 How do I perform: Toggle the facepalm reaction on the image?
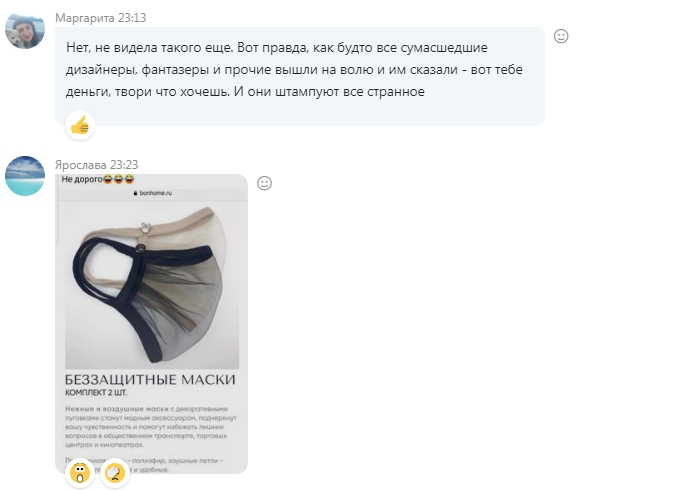115,473
